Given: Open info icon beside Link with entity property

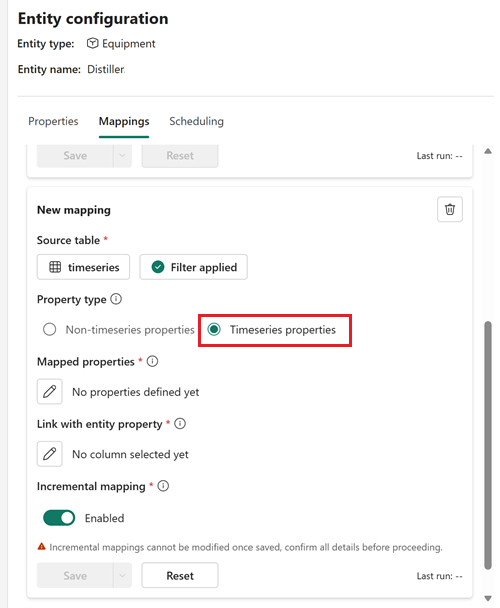Looking at the screenshot, I should (x=180, y=423).
